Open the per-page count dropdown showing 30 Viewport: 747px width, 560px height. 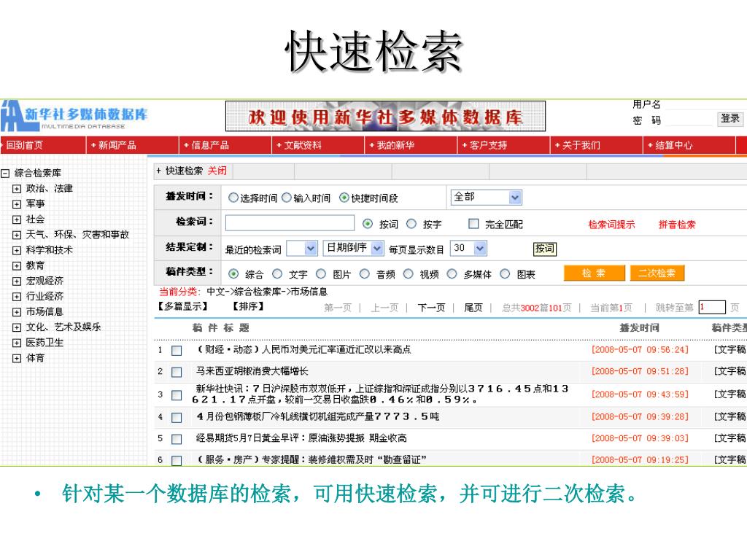click(x=468, y=248)
